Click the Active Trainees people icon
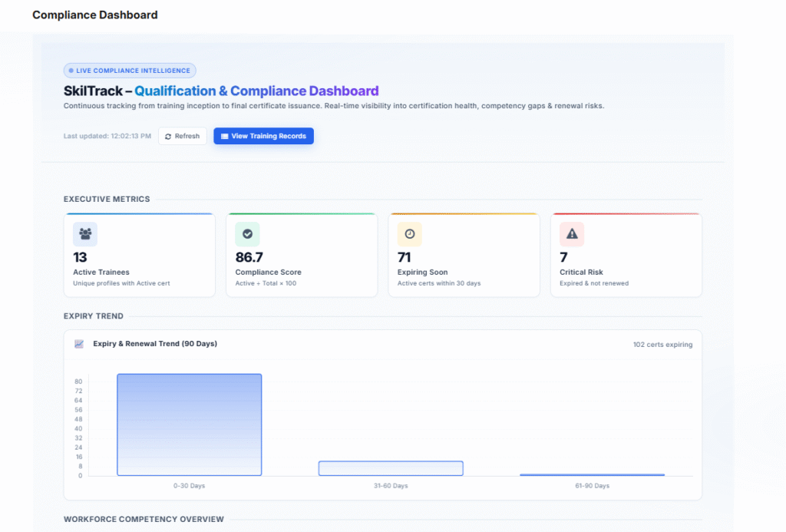Viewport: 786px width, 532px height. [85, 233]
